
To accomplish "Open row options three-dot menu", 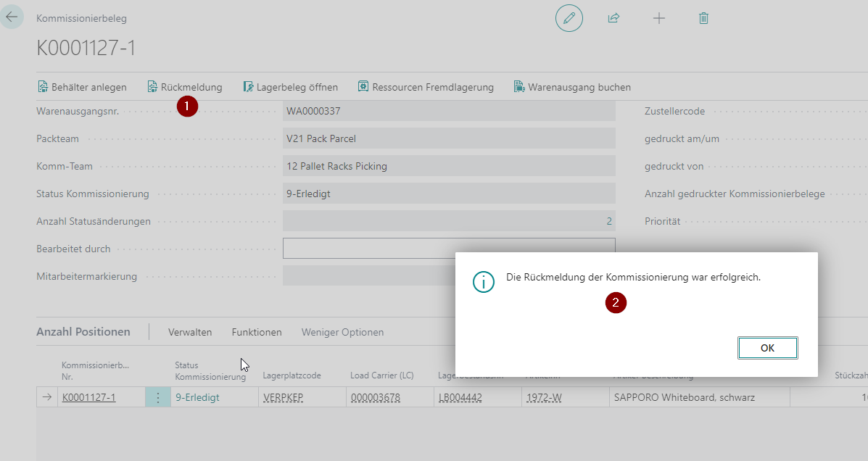I will (158, 397).
